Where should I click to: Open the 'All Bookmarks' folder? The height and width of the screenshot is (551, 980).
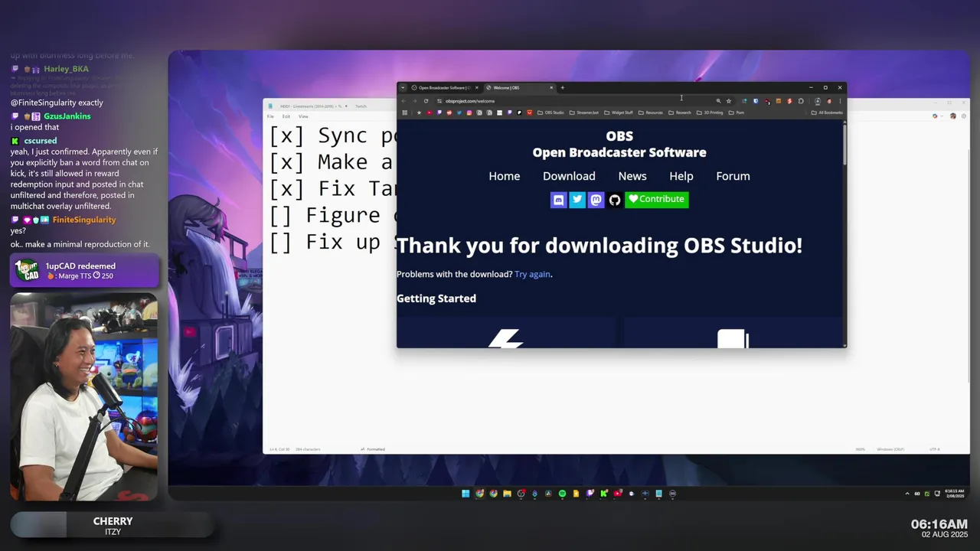(x=828, y=112)
